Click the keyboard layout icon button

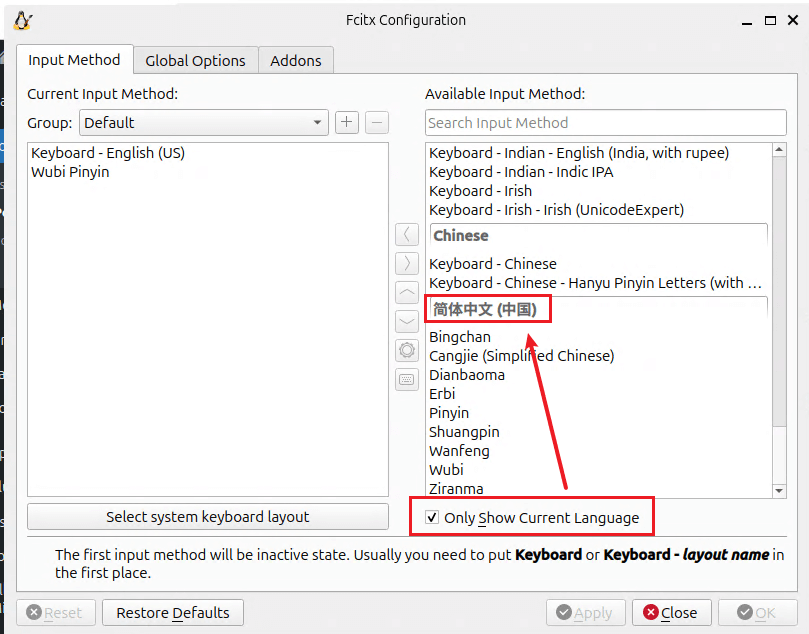point(407,380)
